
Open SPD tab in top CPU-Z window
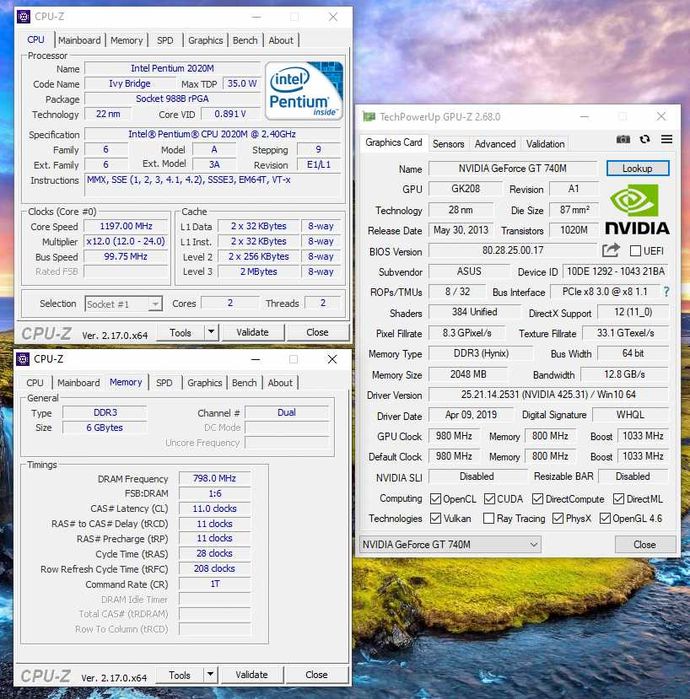[x=165, y=40]
